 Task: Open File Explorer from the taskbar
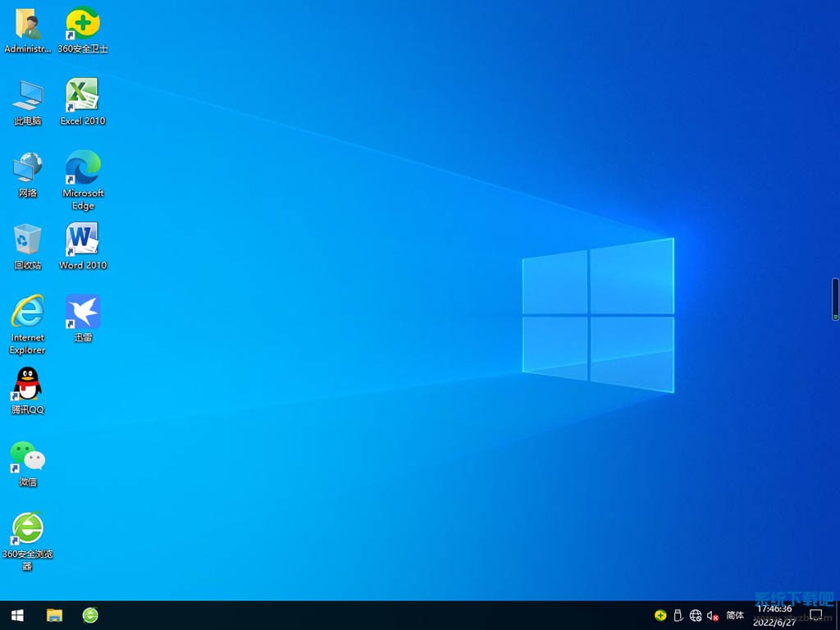click(54, 615)
